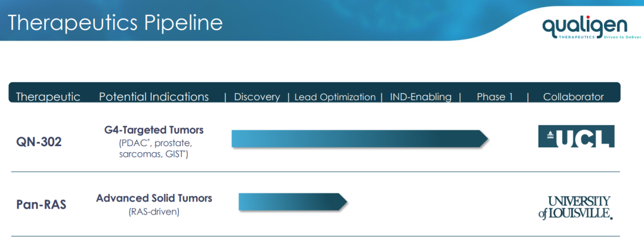The image size is (644, 251).
Task: Click the IND-Enabling stage header
Action: tap(420, 97)
